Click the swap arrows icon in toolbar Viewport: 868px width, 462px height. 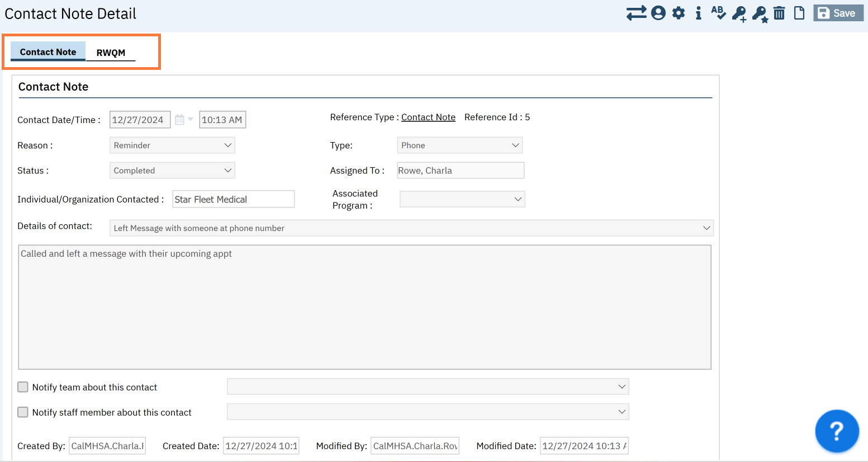pyautogui.click(x=636, y=13)
